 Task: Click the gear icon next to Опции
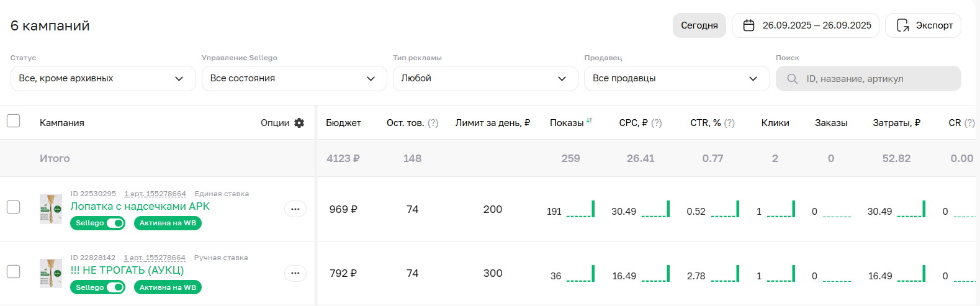pyautogui.click(x=299, y=123)
